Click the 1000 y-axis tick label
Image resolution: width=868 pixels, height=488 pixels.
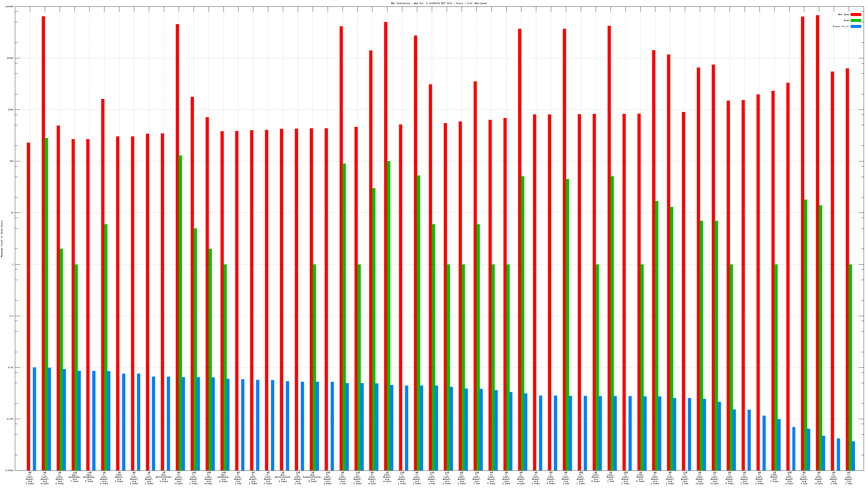11,110
